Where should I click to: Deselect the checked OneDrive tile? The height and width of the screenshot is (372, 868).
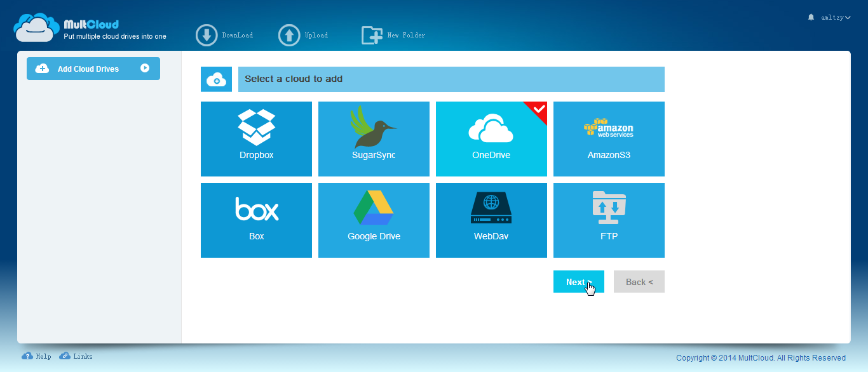(491, 138)
